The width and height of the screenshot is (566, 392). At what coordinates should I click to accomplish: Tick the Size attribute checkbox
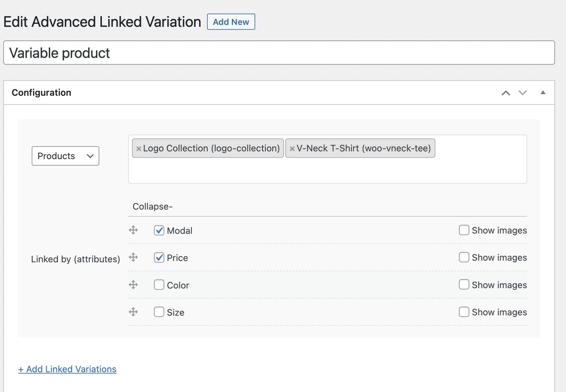tap(159, 312)
